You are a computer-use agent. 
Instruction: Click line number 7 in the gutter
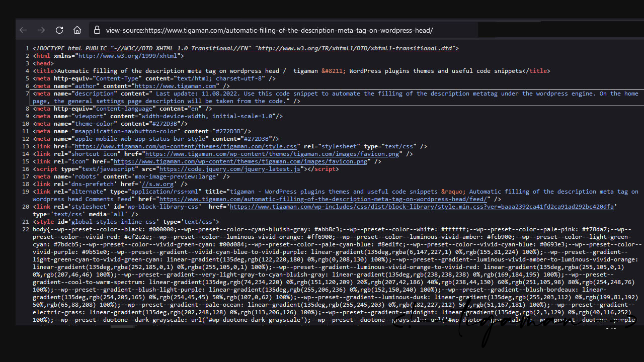pyautogui.click(x=28, y=94)
